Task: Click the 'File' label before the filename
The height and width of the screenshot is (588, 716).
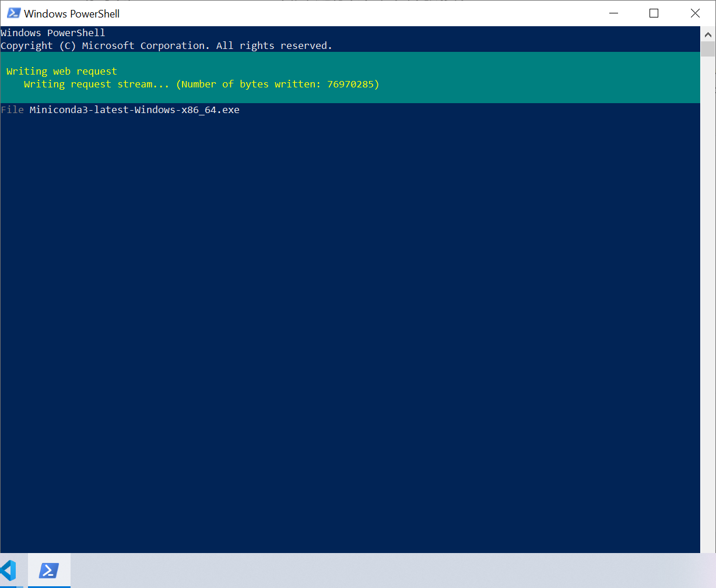Action: 12,110
